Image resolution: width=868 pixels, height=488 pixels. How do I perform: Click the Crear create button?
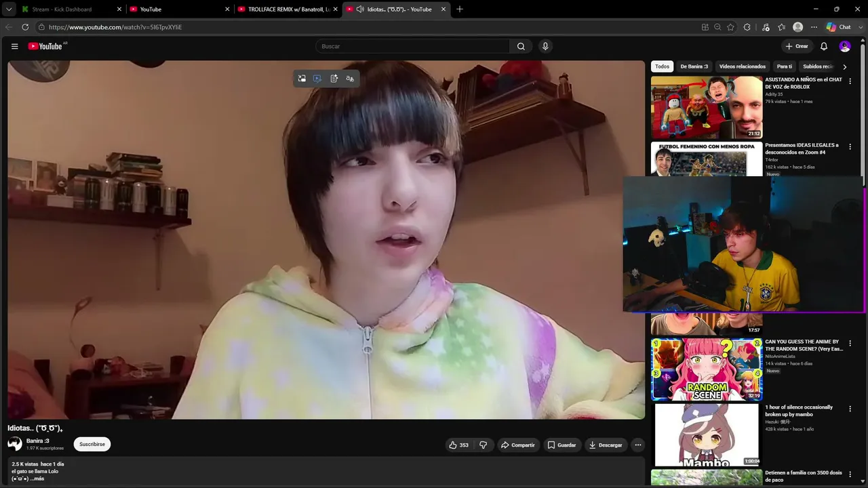pyautogui.click(x=797, y=46)
